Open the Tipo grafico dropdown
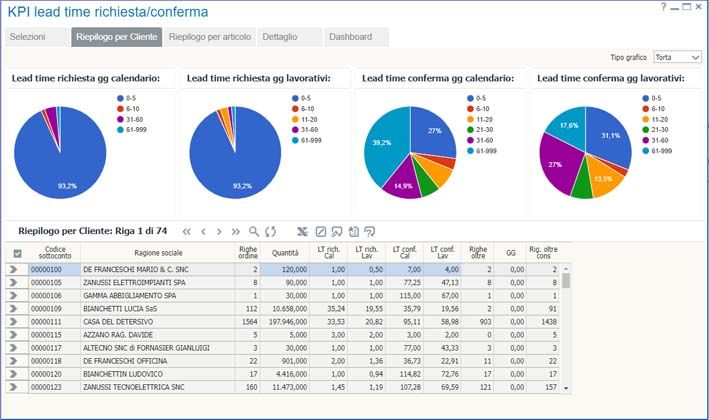Screen dimensions: 709x420 point(677,57)
